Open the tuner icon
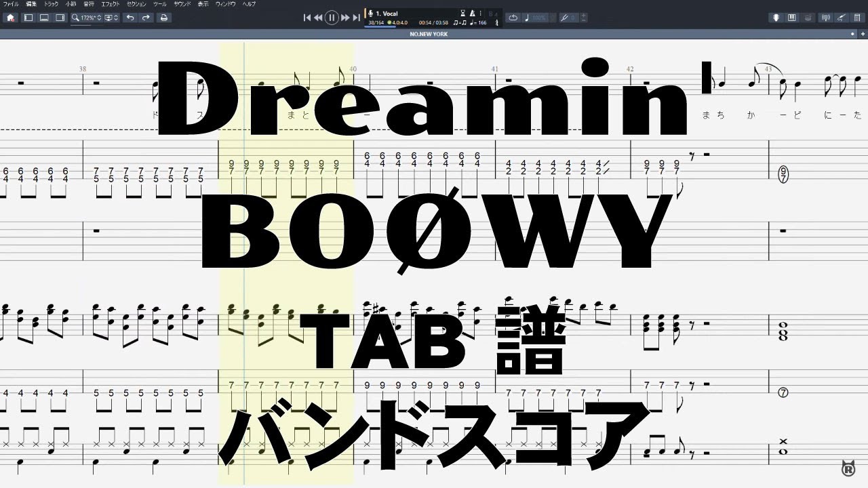This screenshot has height=488, width=868. [827, 18]
